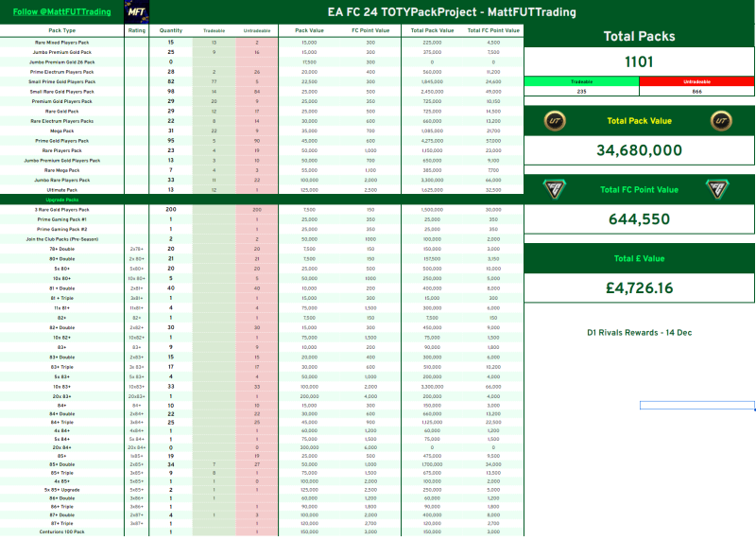Click the left FC points badge icon
Image resolution: width=756 pixels, height=540 pixels.
point(555,189)
